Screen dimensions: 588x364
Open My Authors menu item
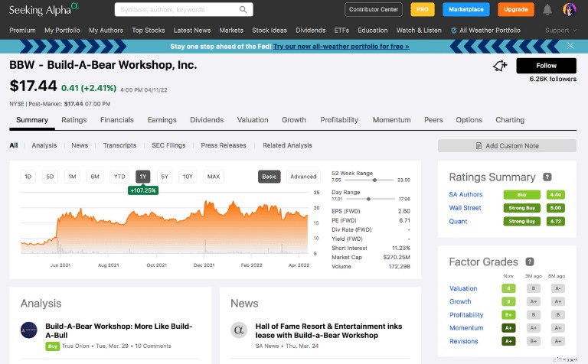pos(106,31)
